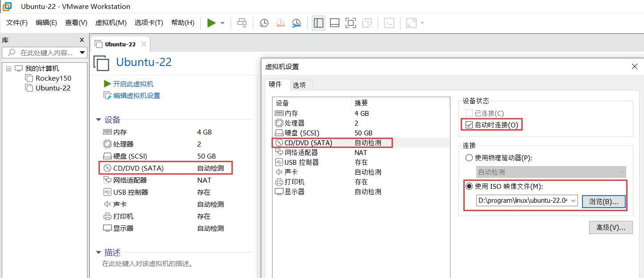644x278 pixels.
Task: Open the stretch display dropdown arrow
Action: [x=422, y=23]
